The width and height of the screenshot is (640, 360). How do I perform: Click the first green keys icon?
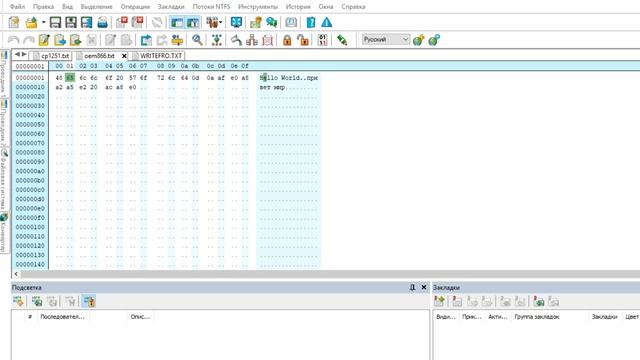click(418, 40)
